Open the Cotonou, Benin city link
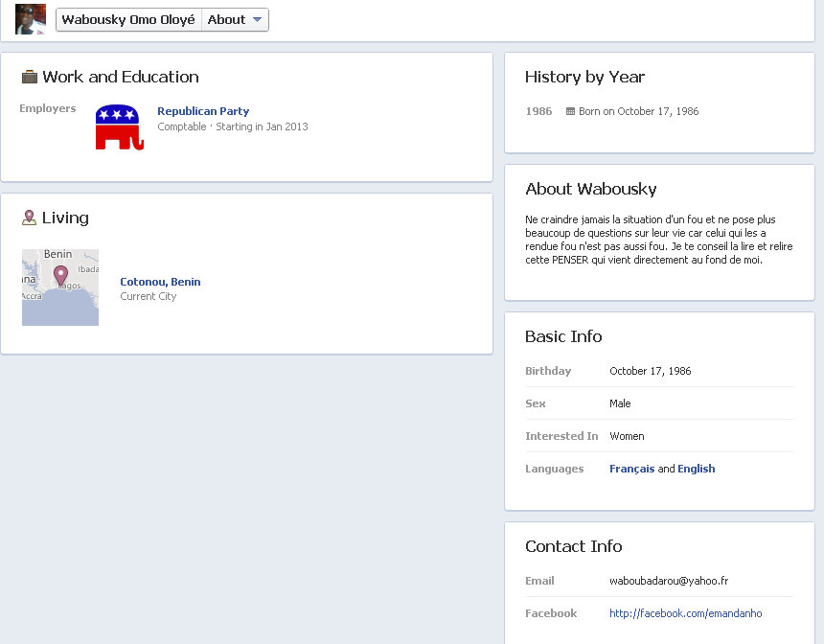This screenshot has width=824, height=644. point(160,282)
